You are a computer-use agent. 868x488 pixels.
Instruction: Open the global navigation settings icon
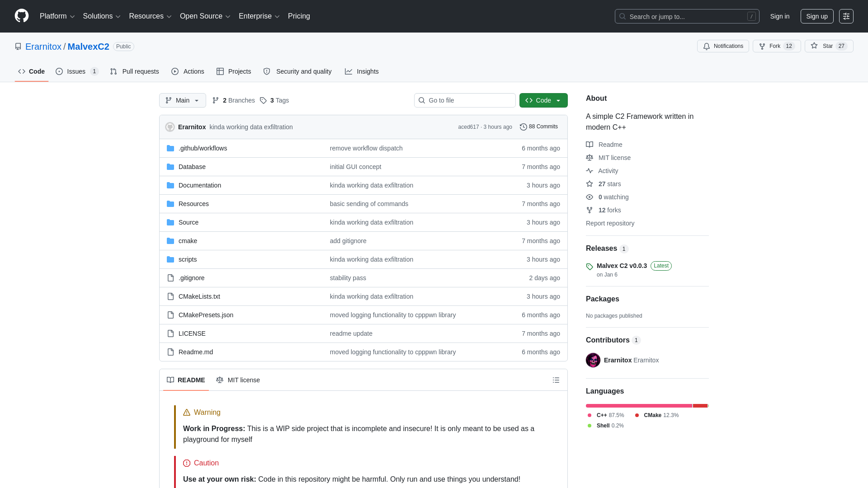point(846,16)
